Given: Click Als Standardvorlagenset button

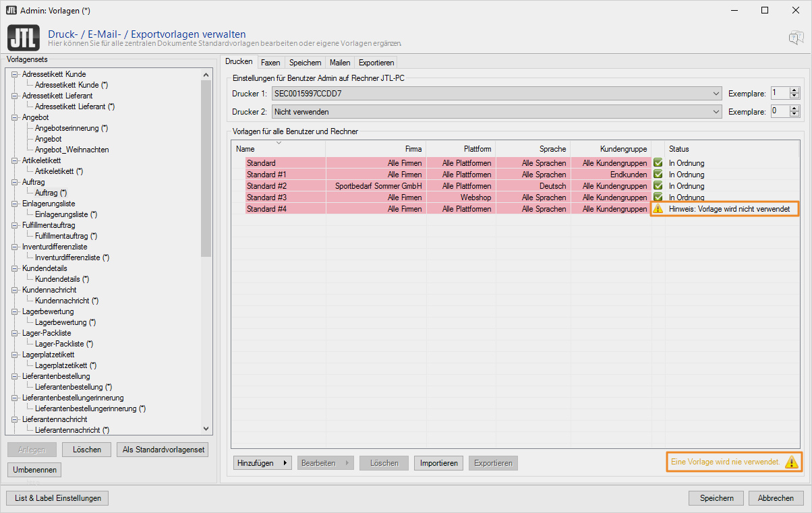Looking at the screenshot, I should click(163, 450).
